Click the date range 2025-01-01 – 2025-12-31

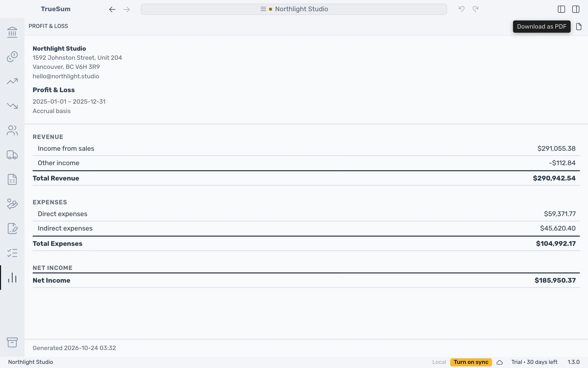tap(69, 102)
